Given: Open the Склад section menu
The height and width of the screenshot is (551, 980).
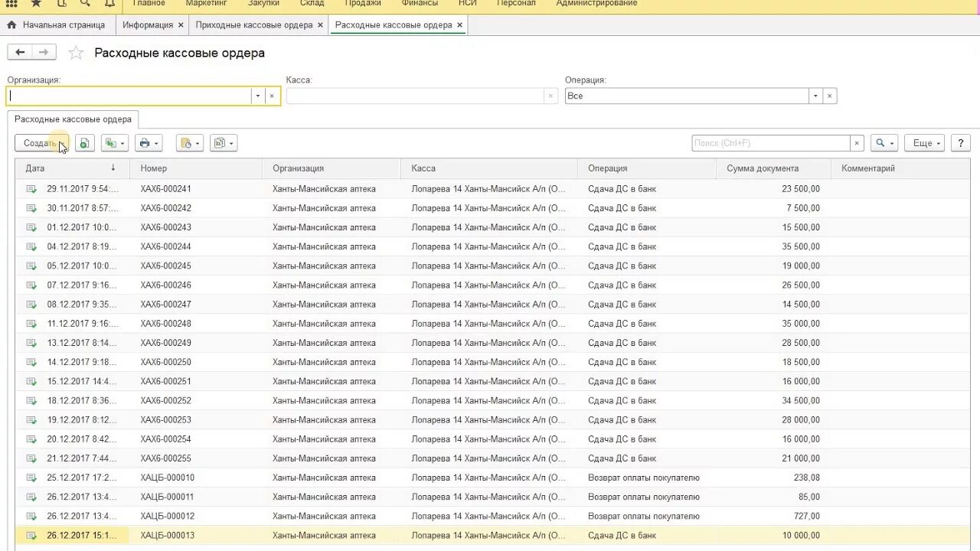Looking at the screenshot, I should click(x=312, y=4).
